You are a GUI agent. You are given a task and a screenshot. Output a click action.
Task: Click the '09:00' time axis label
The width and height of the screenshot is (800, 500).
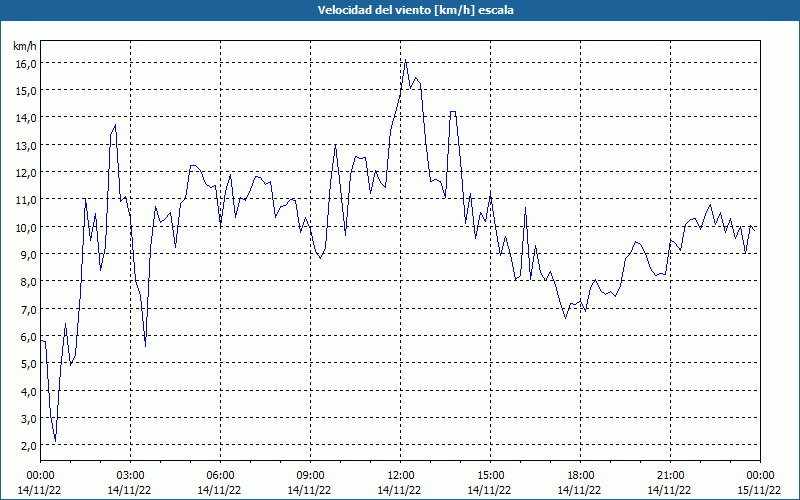(x=310, y=476)
